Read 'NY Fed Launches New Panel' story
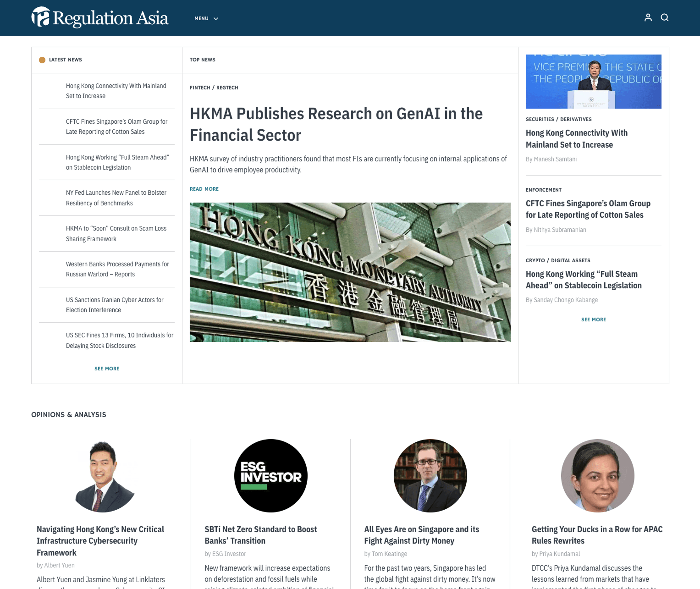700x589 pixels. (x=116, y=198)
